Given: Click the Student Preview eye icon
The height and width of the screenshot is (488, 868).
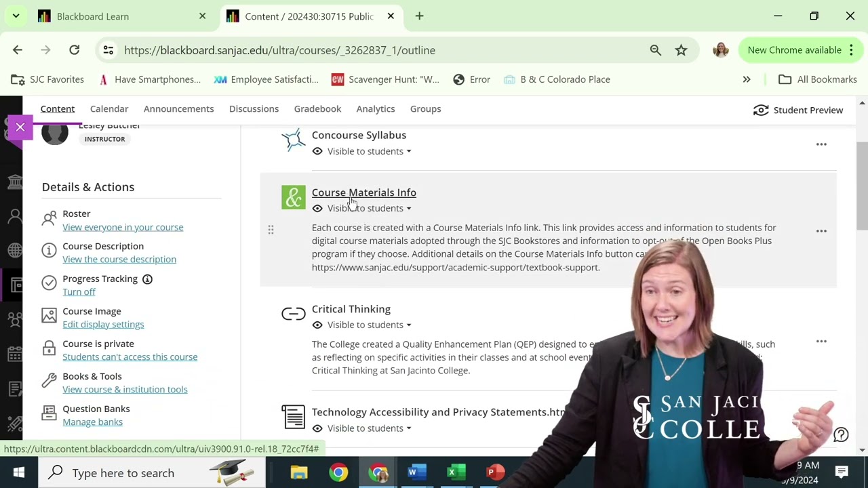Looking at the screenshot, I should (x=761, y=110).
